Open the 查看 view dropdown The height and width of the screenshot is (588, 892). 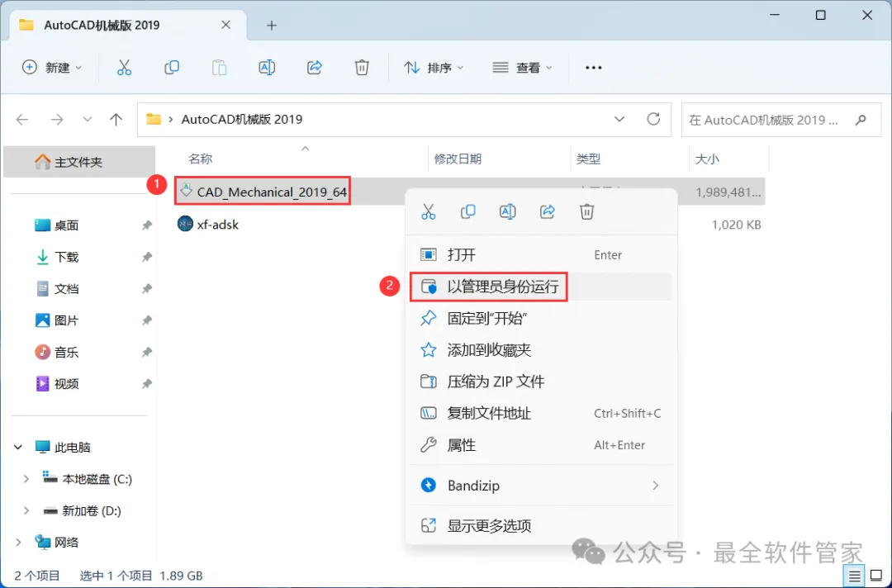click(522, 68)
